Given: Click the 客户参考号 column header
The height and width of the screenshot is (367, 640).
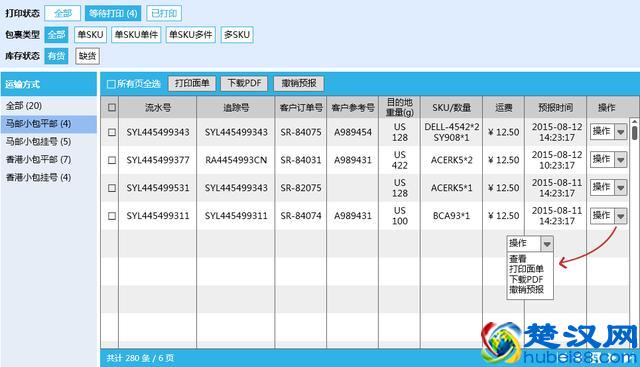Looking at the screenshot, I should (353, 107).
